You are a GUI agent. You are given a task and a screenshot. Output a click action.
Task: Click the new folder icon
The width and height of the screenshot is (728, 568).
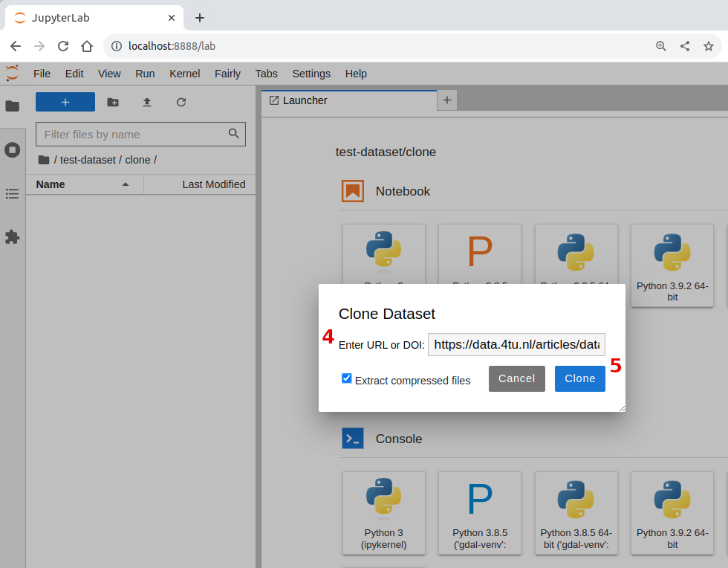click(113, 103)
